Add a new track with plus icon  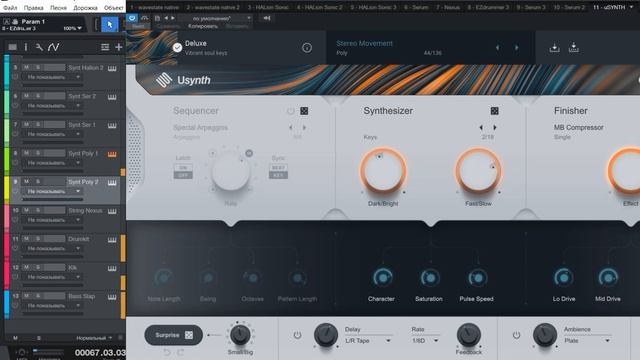119,47
